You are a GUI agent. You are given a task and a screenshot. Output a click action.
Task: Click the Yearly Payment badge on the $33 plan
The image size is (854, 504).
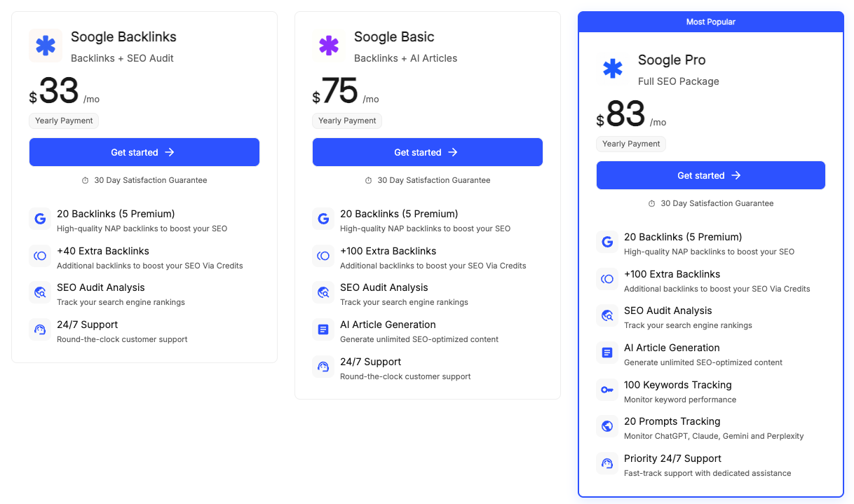click(64, 121)
